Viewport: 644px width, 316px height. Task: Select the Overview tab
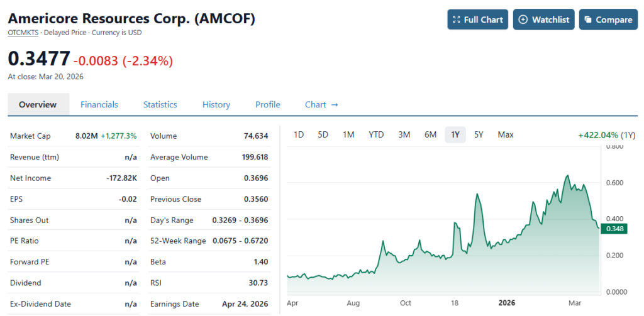[38, 104]
